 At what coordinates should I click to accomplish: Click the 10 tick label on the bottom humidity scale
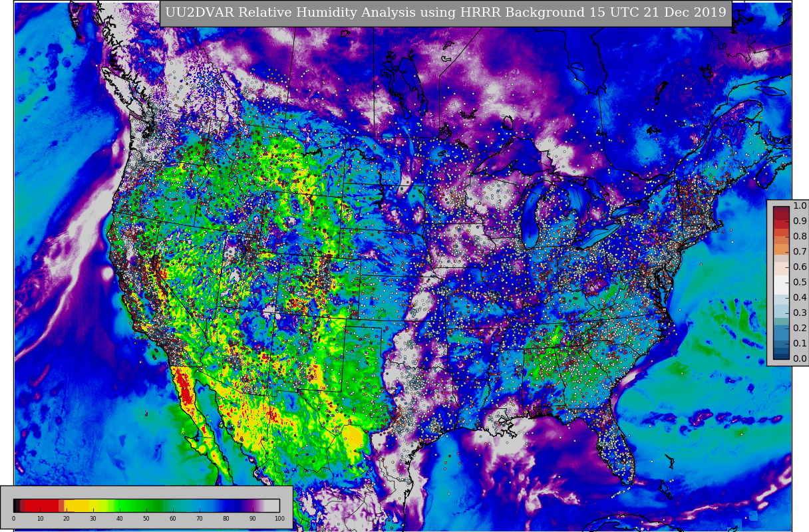pos(40,519)
